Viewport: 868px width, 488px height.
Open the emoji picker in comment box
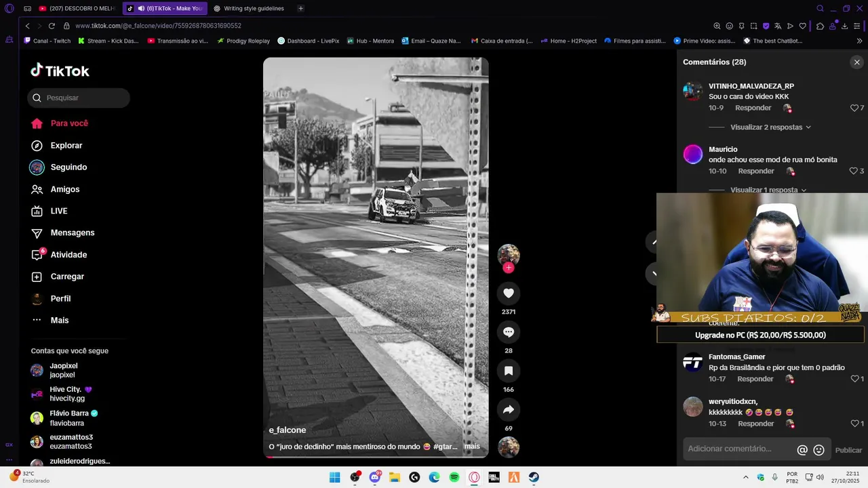[818, 450]
